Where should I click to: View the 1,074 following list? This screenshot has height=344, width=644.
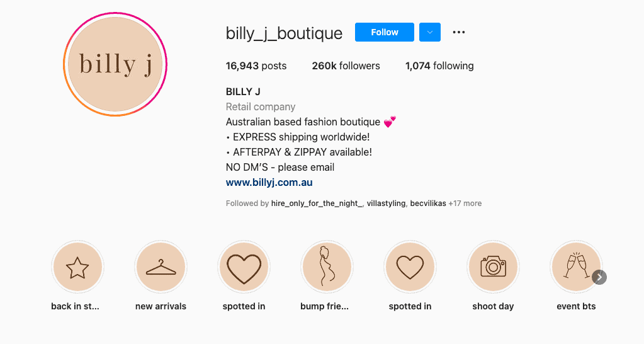click(439, 66)
